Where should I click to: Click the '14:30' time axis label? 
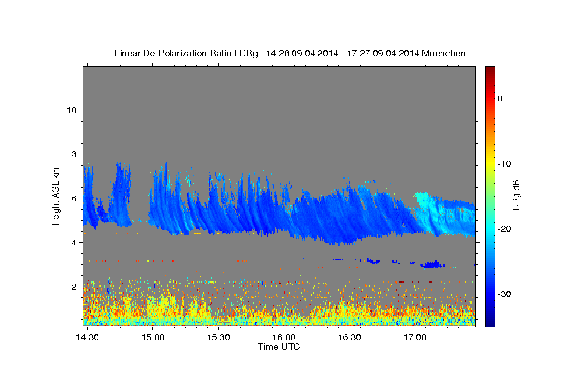tap(88, 338)
